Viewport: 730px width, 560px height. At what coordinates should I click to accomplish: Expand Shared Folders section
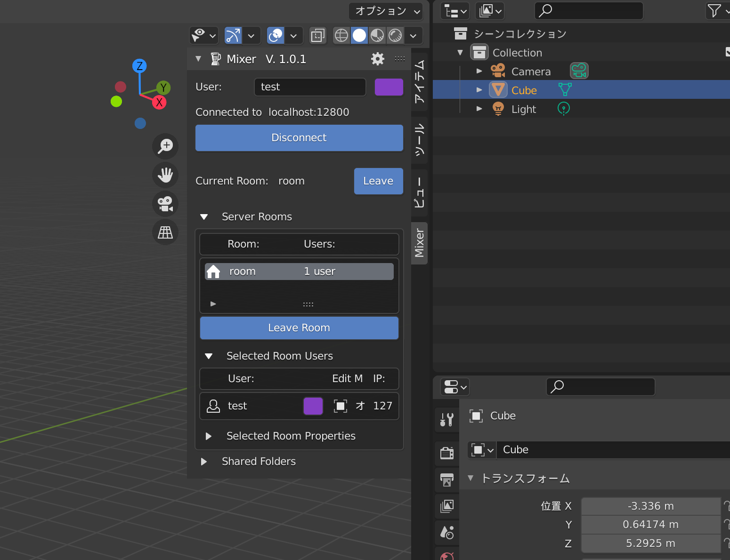coord(204,462)
